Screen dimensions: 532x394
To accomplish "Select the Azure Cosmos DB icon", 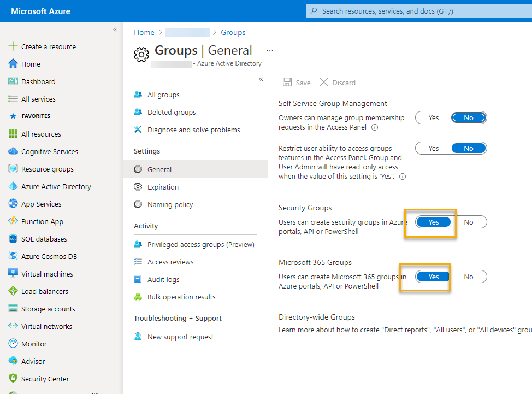I will click(13, 256).
